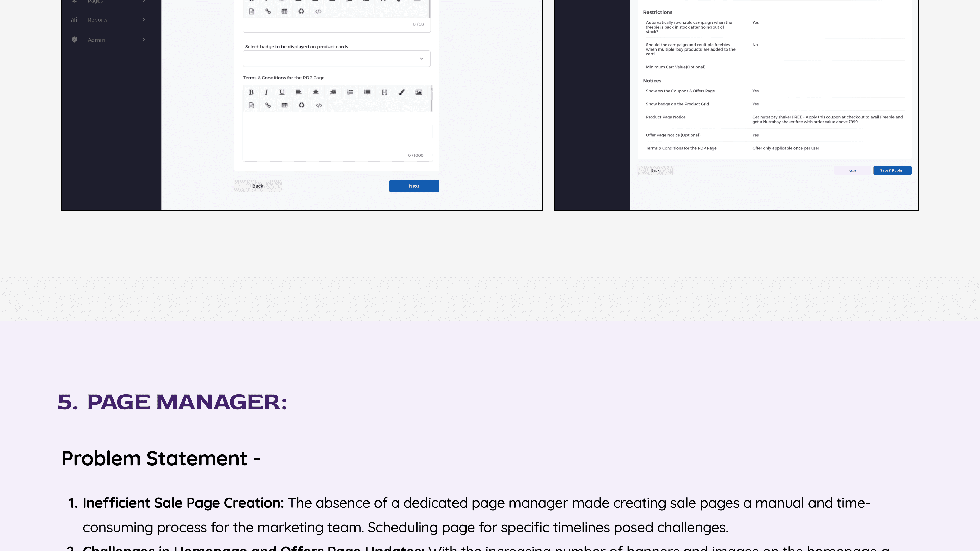Click the Next button
The image size is (980, 551).
(414, 186)
